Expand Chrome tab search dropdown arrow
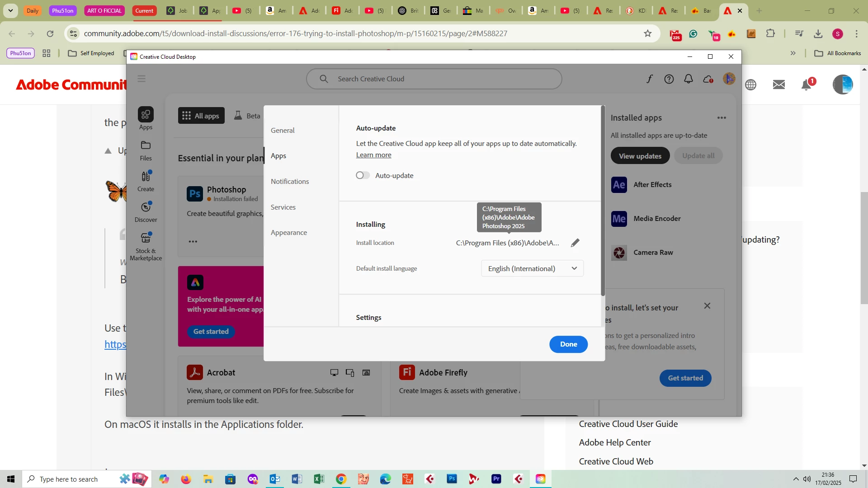 [x=10, y=10]
